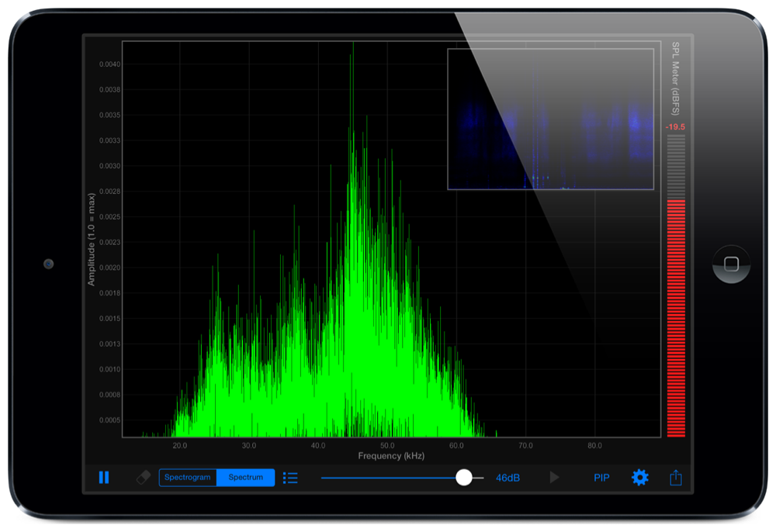Open settings with the gear icon
Image resolution: width=776 pixels, height=532 pixels.
tap(639, 478)
